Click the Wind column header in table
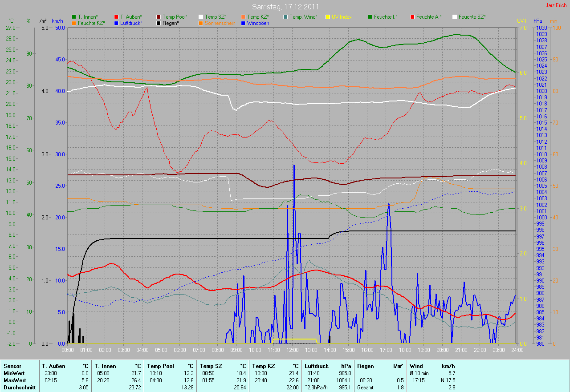This screenshot has height=392, width=570. pos(415,366)
